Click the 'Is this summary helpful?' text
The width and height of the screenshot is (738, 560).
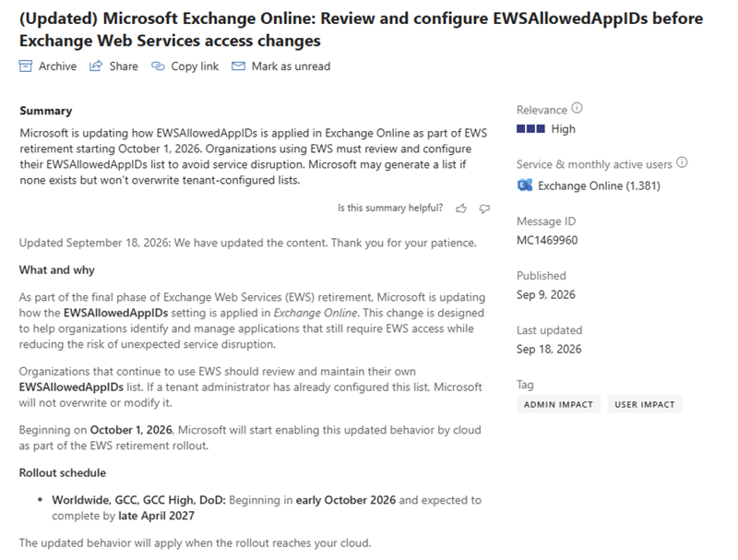390,208
